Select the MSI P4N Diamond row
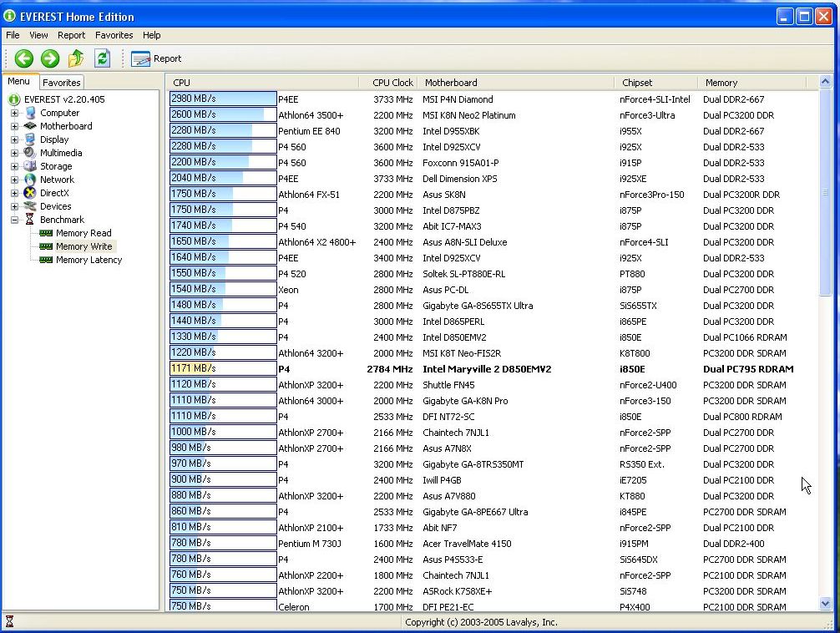The image size is (840, 633). 458,99
